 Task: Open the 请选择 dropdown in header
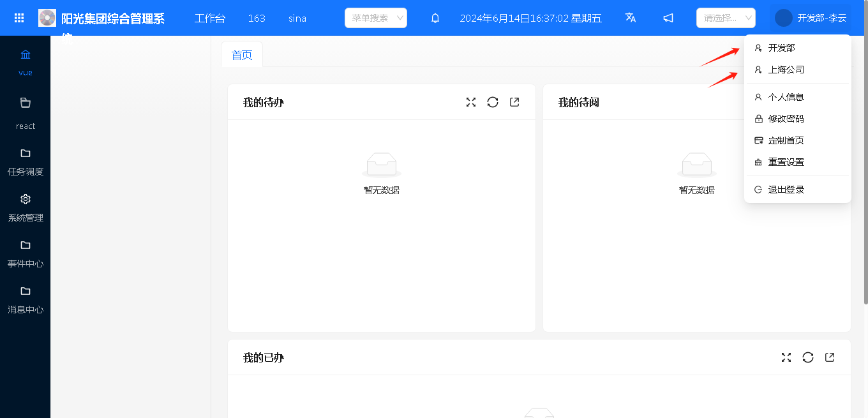coord(726,18)
